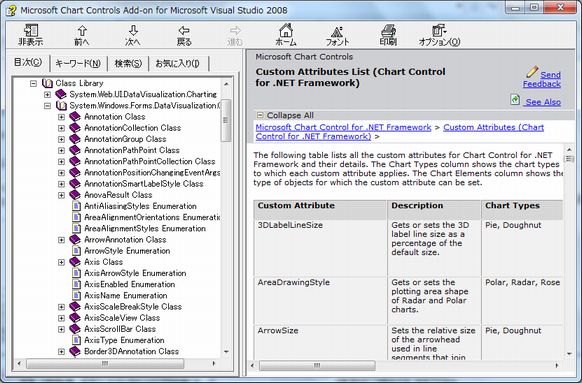Follow Custom Attributes (Chart Control) breadcrumb link
This screenshot has height=383, width=582.
pyautogui.click(x=493, y=127)
